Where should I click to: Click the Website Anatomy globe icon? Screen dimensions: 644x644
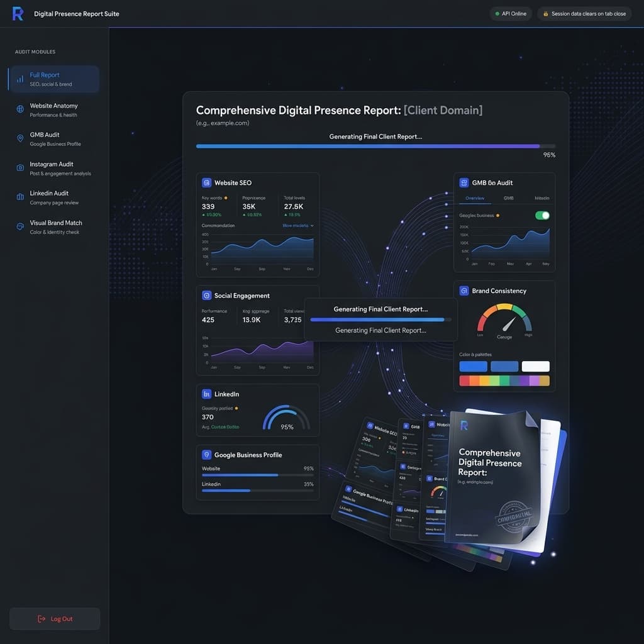20,109
